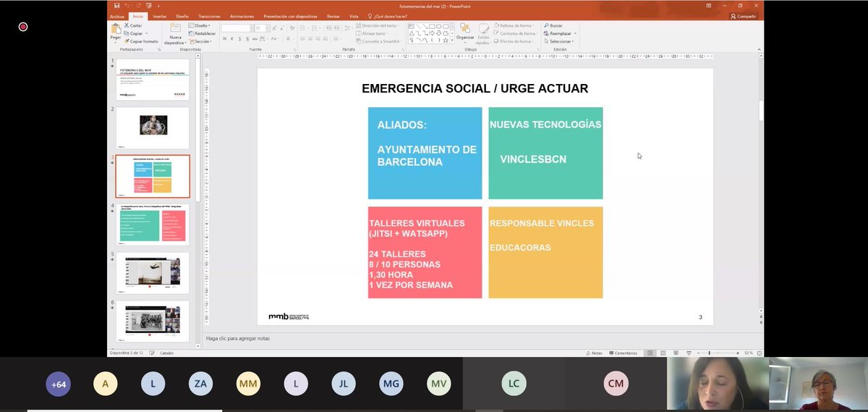Toggle bulleted list button
The height and width of the screenshot is (412, 868).
(302, 28)
